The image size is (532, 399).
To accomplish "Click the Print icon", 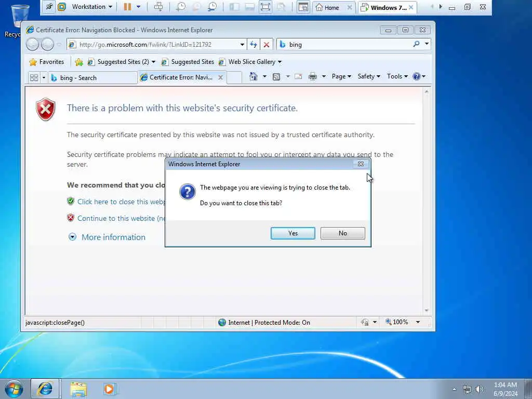I will pyautogui.click(x=312, y=77).
